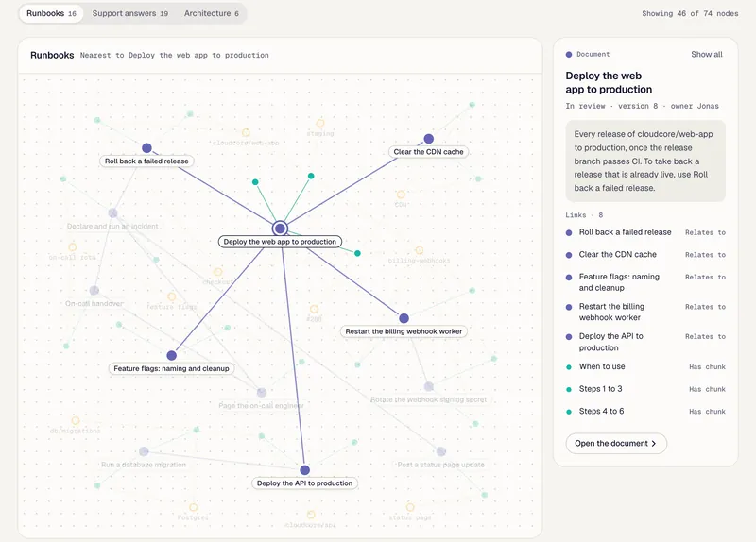Click the faded Rotate the webhook signing secret node
The width and height of the screenshot is (756, 542).
[x=429, y=386]
